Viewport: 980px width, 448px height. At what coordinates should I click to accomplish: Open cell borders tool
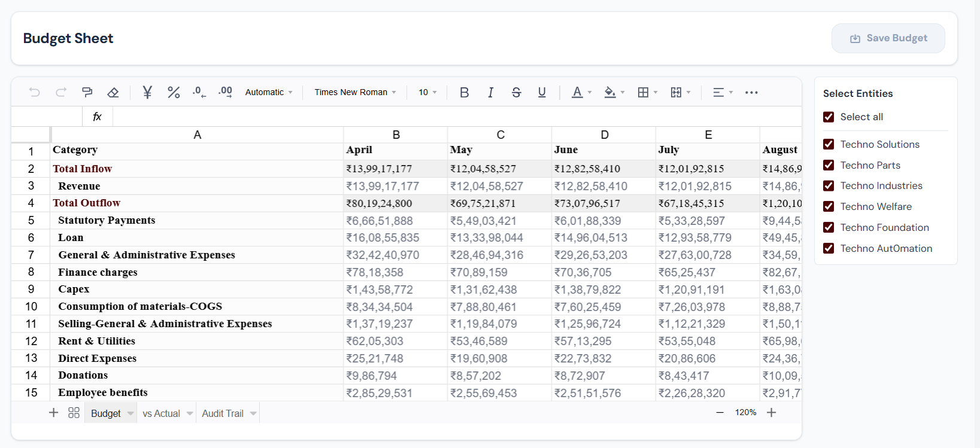pyautogui.click(x=643, y=92)
